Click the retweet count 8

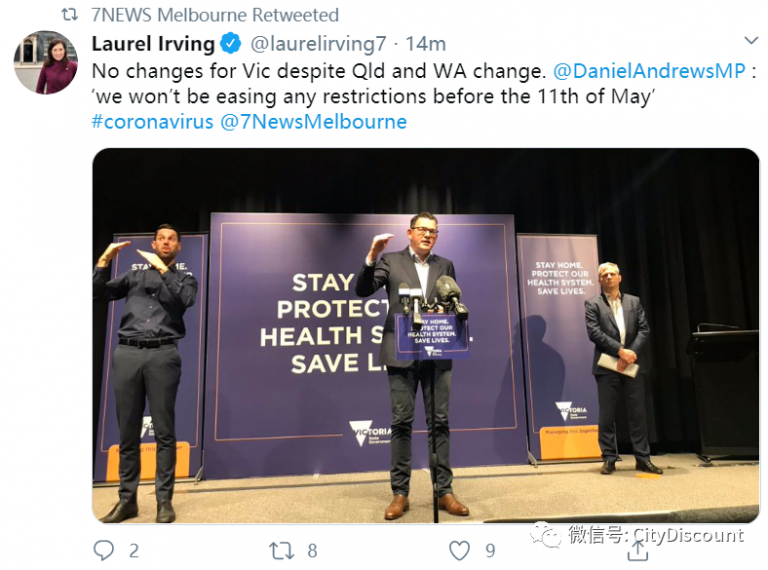(x=312, y=551)
